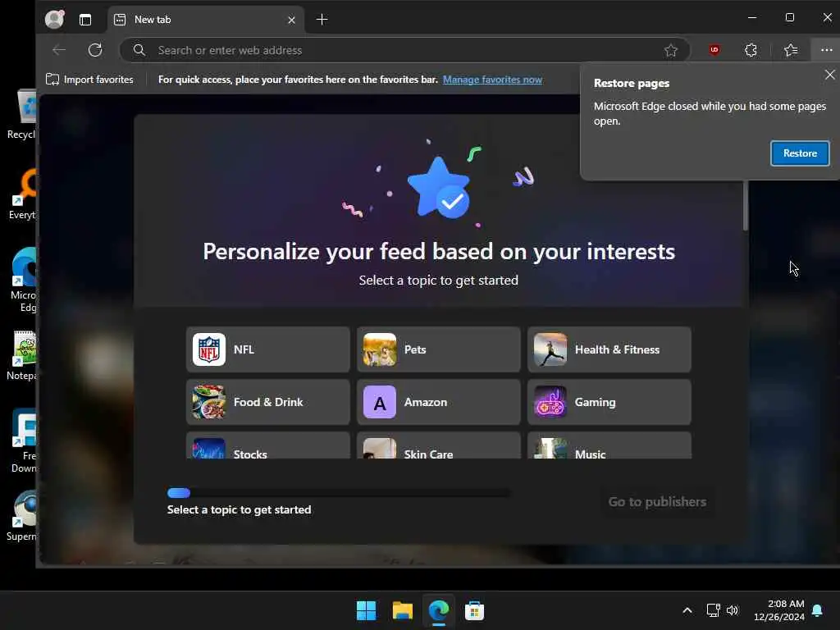Pick the Food & Drink topic
The image size is (840, 630).
(268, 402)
